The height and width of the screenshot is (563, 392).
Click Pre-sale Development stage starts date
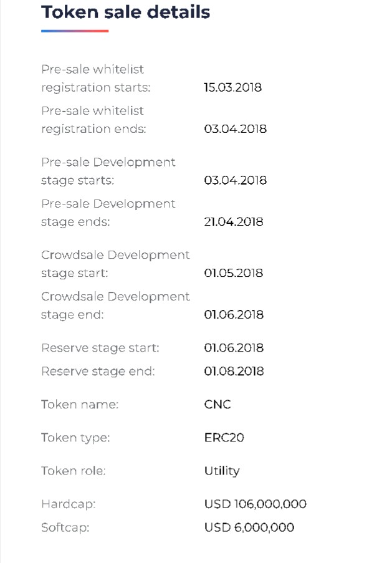tap(235, 180)
